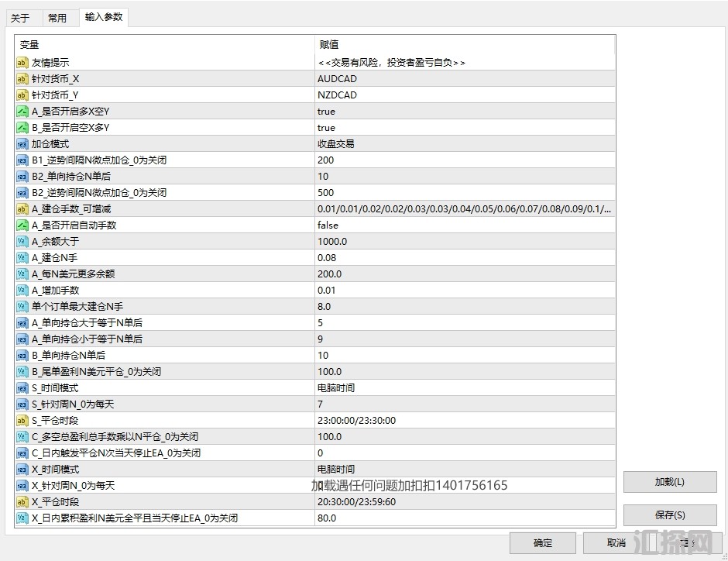Click string icon beside X_平仓时段
728x561 pixels.
(22, 501)
